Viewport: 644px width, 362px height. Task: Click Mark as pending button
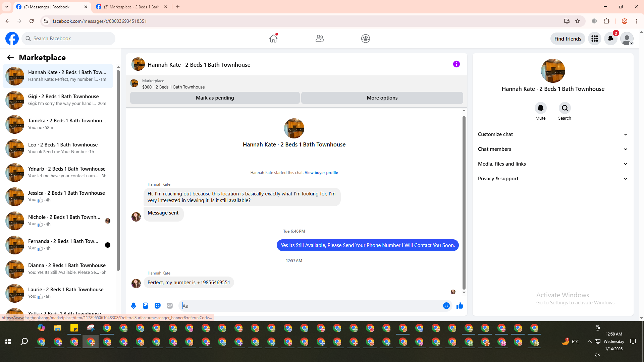[215, 98]
